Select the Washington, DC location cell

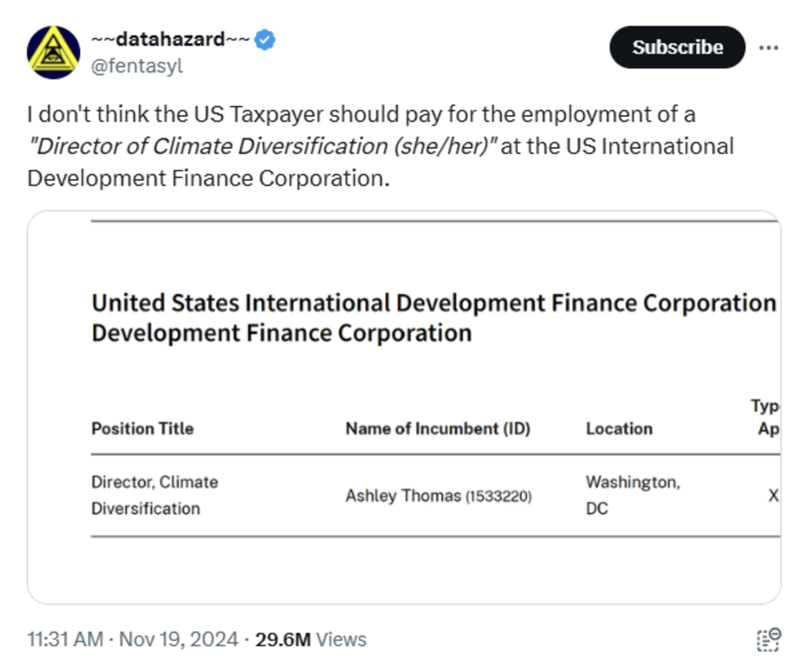click(633, 495)
